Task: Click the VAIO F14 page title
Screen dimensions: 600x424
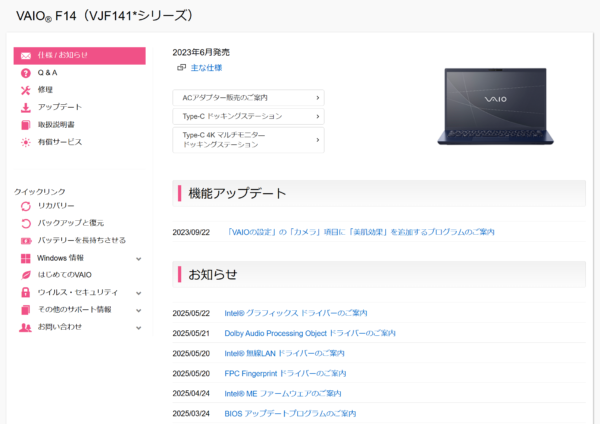Action: click(105, 16)
